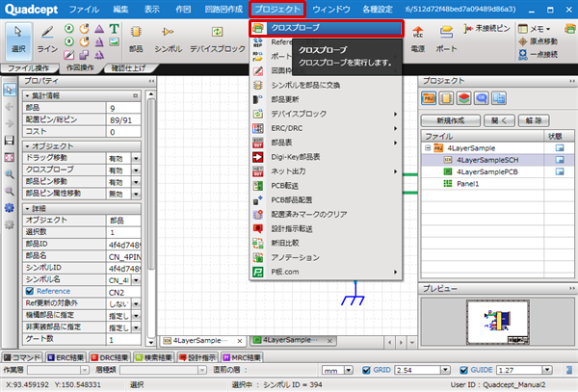
Task: Toggle the GUIDE checkbox
Action: tap(463, 370)
